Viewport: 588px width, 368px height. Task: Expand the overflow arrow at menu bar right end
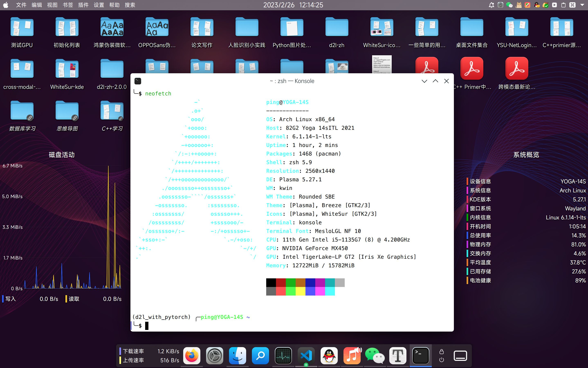point(582,5)
